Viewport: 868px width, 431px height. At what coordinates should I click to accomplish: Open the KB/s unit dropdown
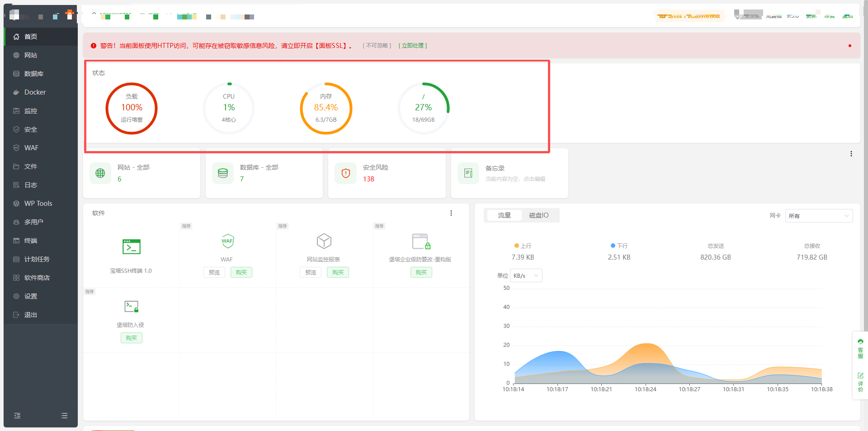[x=526, y=275]
